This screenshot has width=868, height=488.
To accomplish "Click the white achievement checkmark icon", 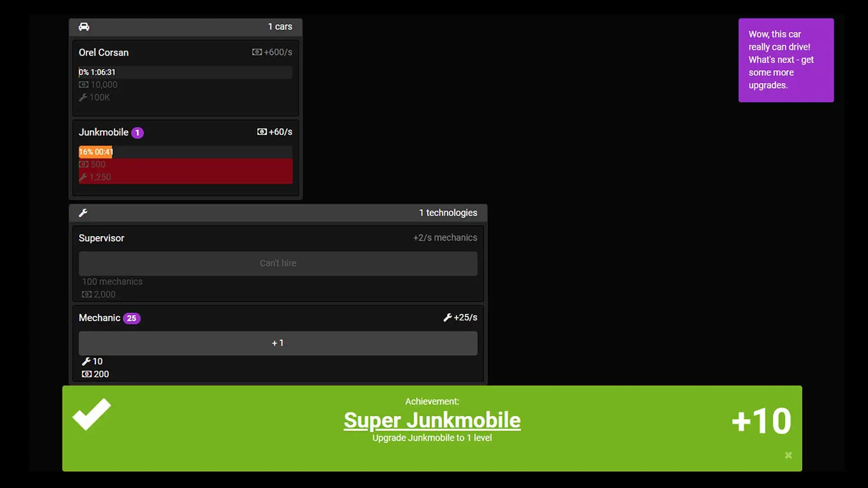I will point(92,414).
